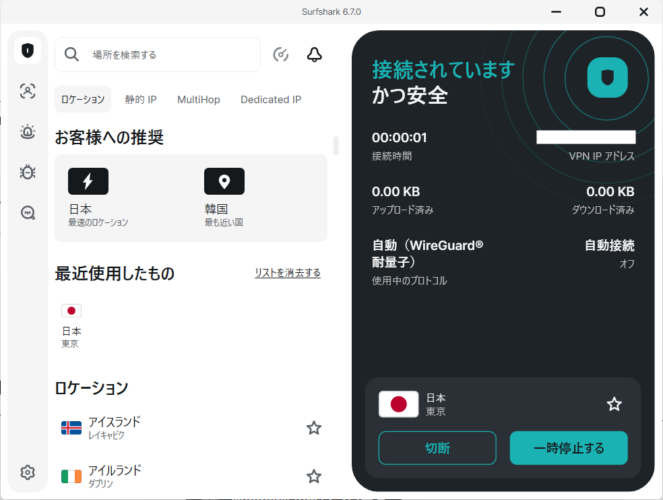This screenshot has width=663, height=500.
Task: Favorite Iceland with its star
Action: (314, 428)
